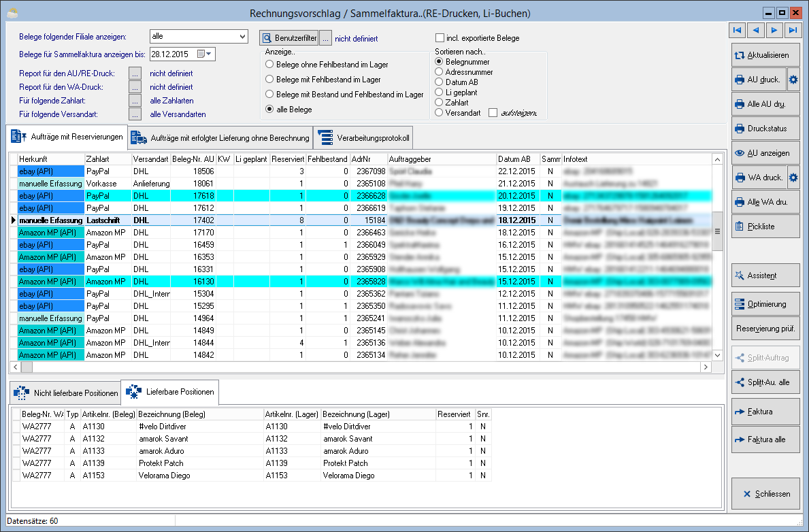Select order row 18506
Viewport: 809px width, 532px height.
click(x=360, y=171)
